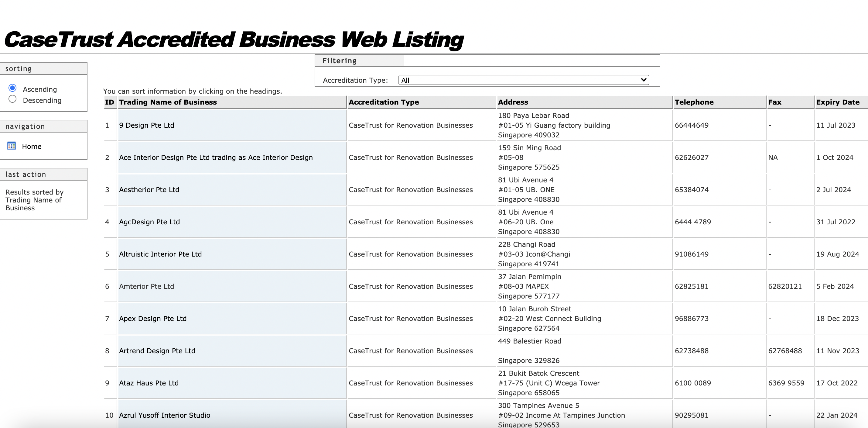Click expiry date 11 Nov 2023
Screen dimensions: 868x428
pos(837,351)
